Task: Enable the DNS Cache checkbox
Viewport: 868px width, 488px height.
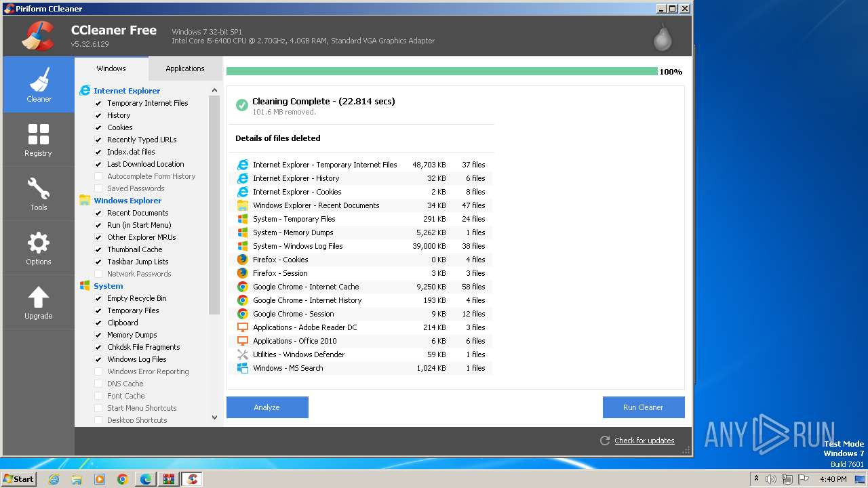Action: pos(98,384)
